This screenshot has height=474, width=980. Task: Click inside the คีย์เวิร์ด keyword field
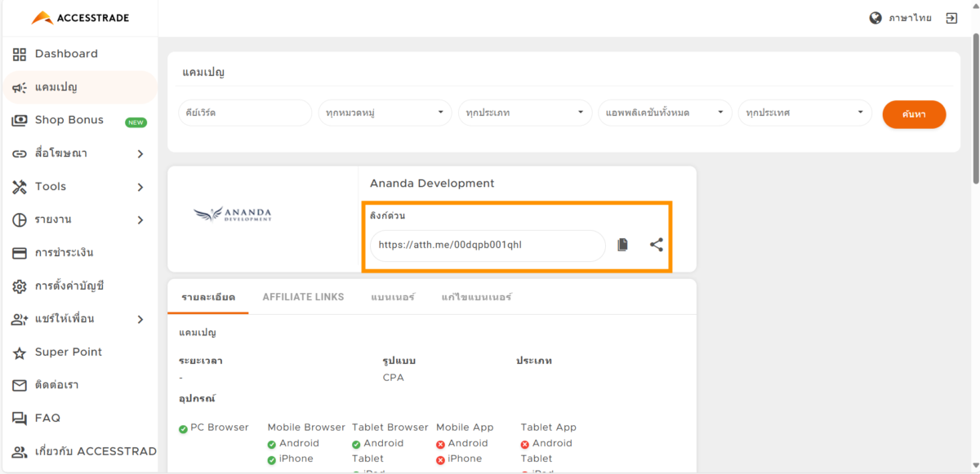tap(244, 113)
